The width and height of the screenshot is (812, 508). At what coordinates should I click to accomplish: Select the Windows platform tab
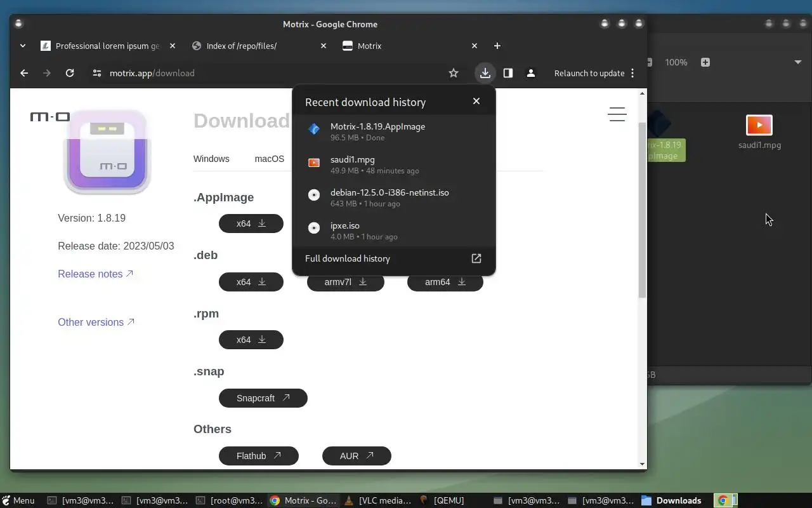click(x=211, y=159)
